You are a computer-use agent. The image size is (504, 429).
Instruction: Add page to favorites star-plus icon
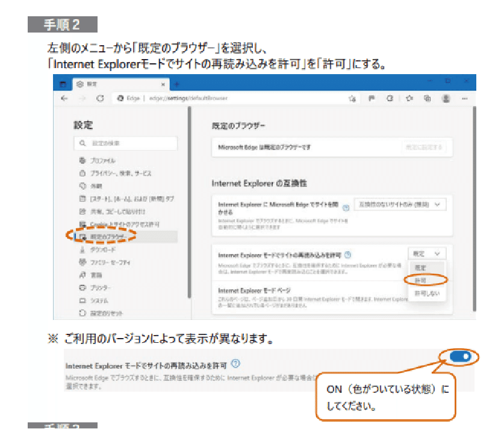click(x=352, y=98)
